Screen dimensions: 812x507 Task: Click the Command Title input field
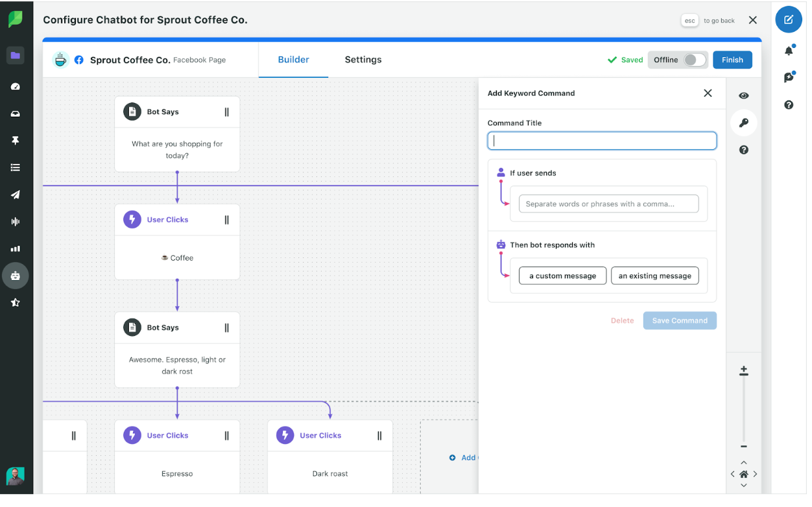click(x=602, y=141)
